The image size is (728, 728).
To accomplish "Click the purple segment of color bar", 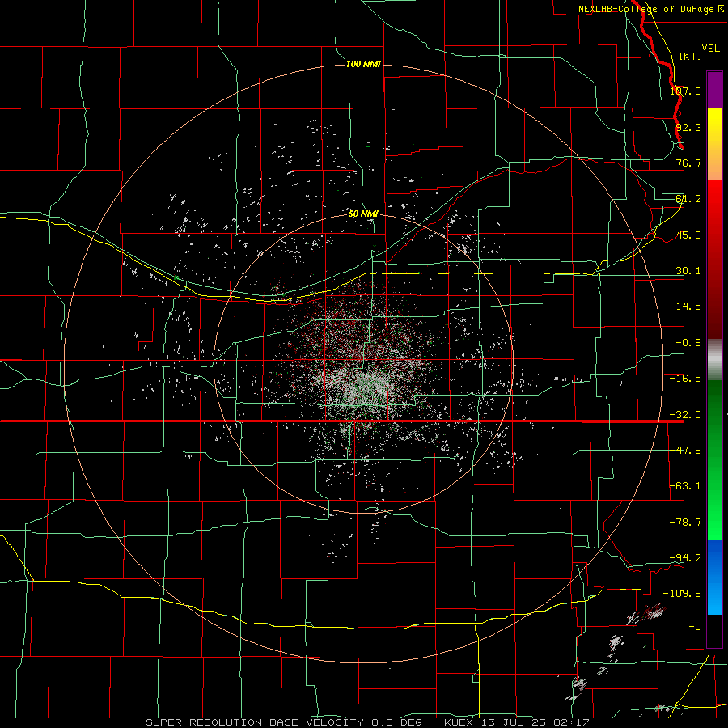I will pyautogui.click(x=714, y=90).
